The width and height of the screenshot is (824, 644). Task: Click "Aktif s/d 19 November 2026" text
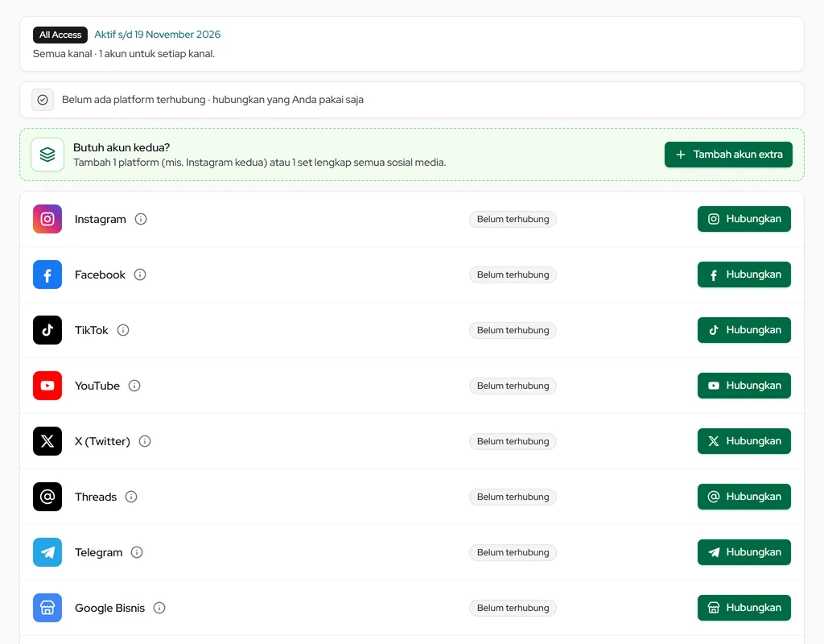[157, 35]
